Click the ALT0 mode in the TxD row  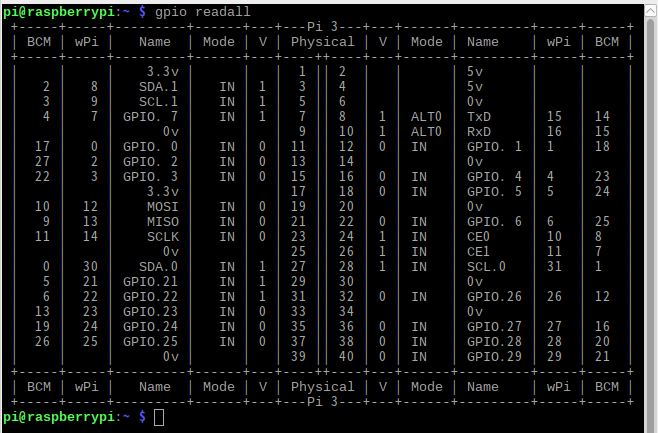click(x=427, y=116)
